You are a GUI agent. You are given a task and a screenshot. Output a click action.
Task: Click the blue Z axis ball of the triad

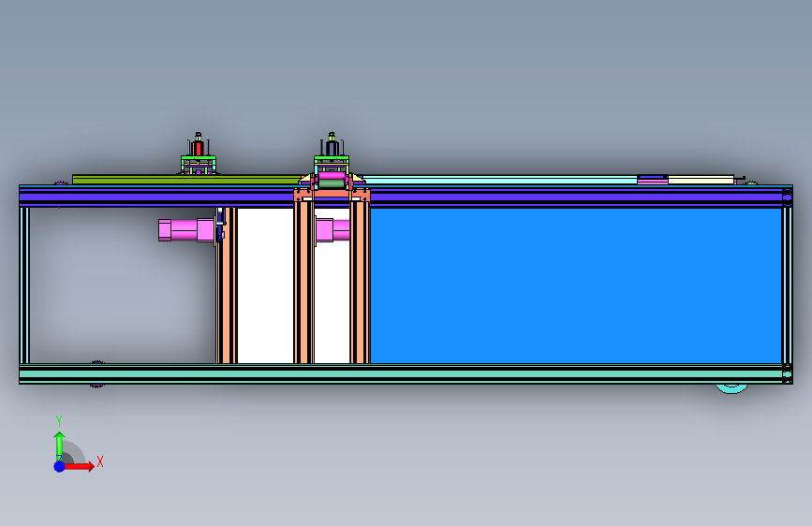(x=60, y=466)
